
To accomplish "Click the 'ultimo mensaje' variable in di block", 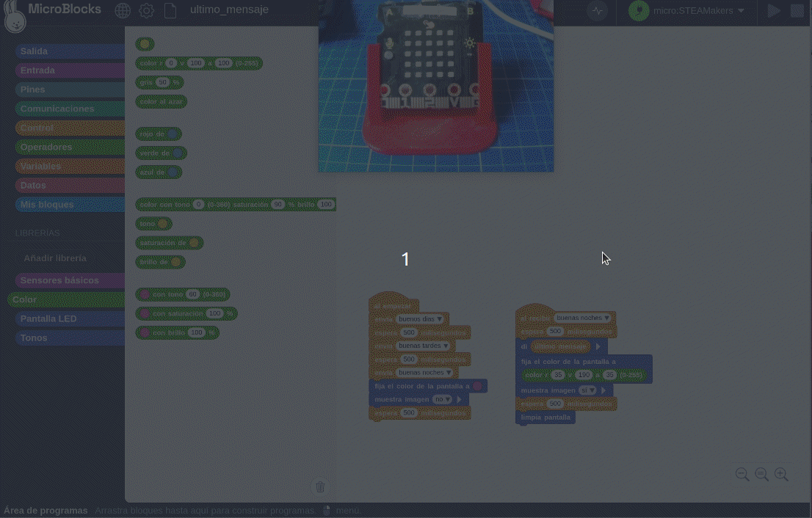I will coord(561,346).
